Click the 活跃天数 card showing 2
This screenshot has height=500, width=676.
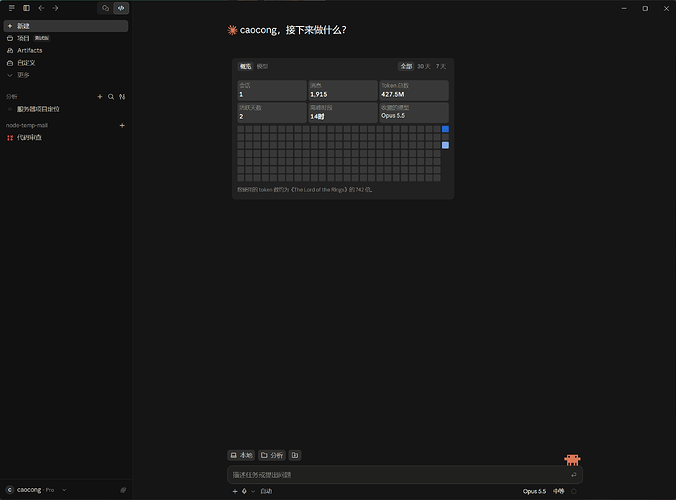coord(272,112)
